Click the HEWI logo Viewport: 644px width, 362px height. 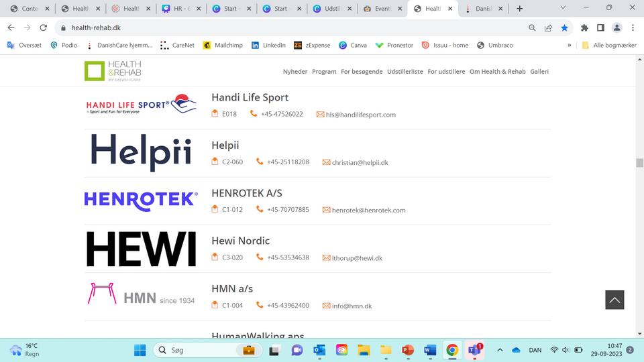point(142,249)
